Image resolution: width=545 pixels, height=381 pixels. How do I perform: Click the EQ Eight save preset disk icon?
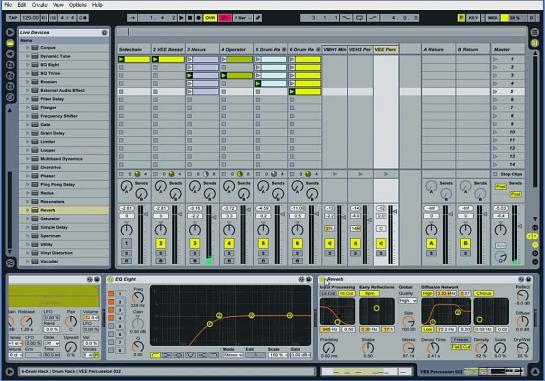coord(308,279)
